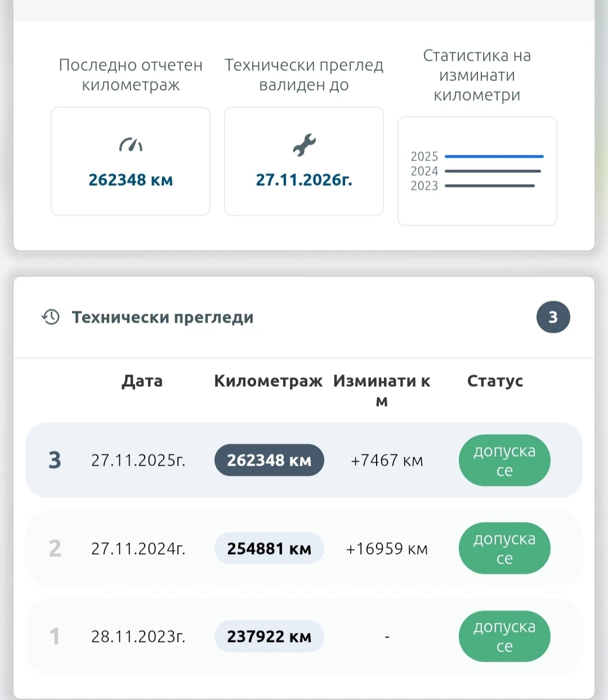Click the Статус column header
This screenshot has width=608, height=700.
click(495, 381)
